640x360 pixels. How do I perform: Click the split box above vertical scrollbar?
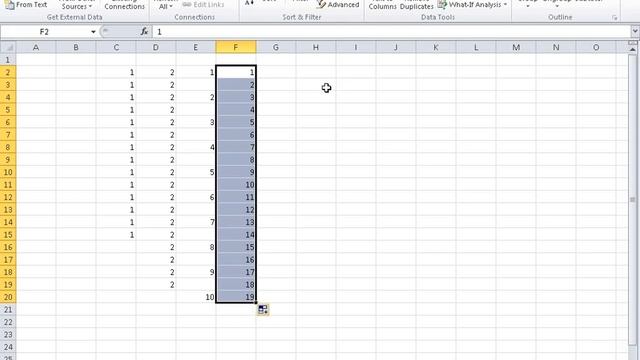coord(632,42)
